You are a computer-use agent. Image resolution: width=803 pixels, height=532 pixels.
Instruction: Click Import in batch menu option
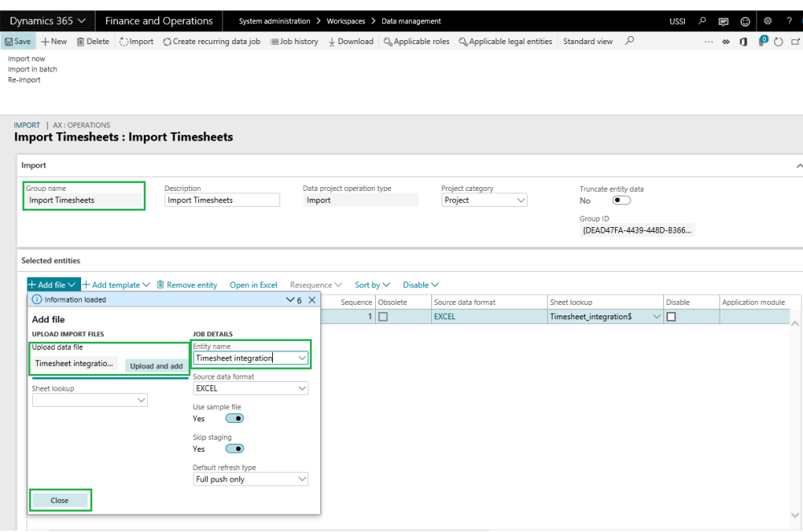coord(32,69)
